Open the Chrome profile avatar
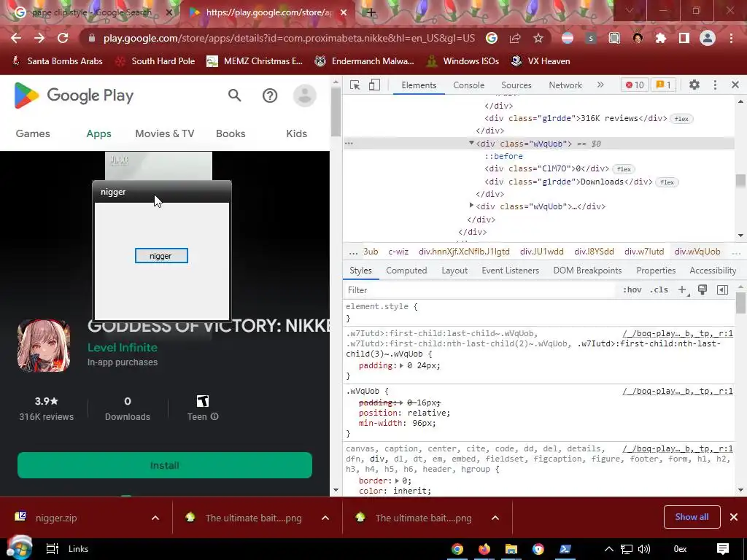This screenshot has height=560, width=747. pos(708,38)
